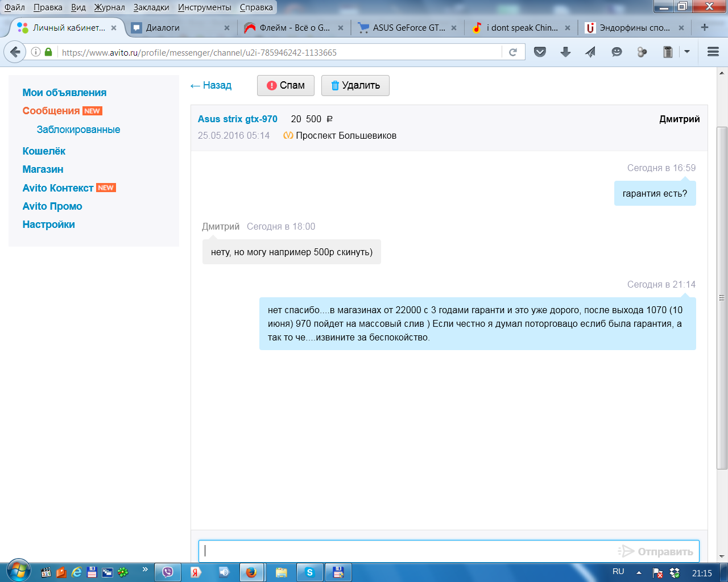728x582 pixels.
Task: Open Skype from the taskbar
Action: tap(309, 572)
